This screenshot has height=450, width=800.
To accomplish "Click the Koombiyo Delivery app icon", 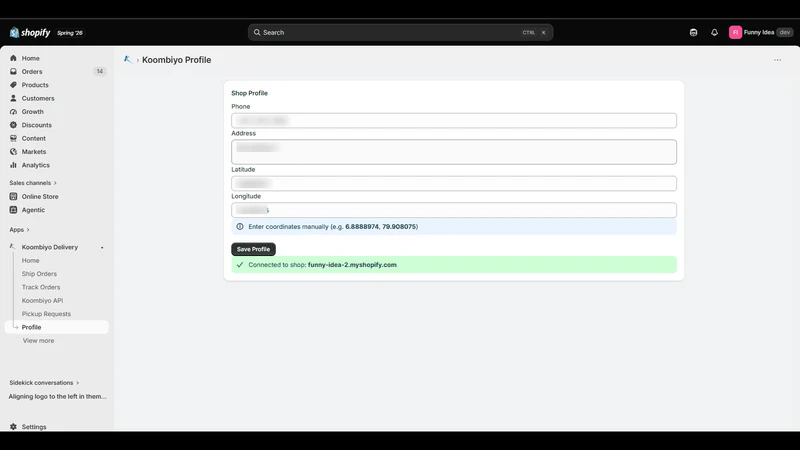I will tap(13, 247).
